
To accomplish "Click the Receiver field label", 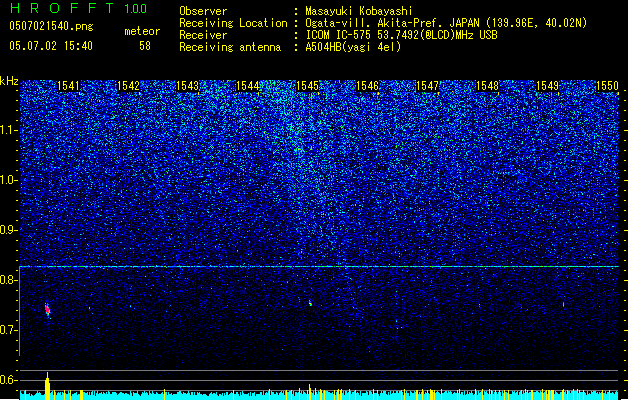I will pyautogui.click(x=203, y=35).
